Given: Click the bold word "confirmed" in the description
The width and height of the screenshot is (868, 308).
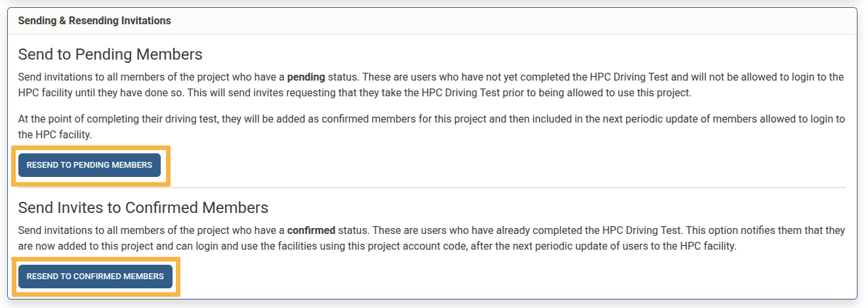Looking at the screenshot, I should click(x=311, y=231).
